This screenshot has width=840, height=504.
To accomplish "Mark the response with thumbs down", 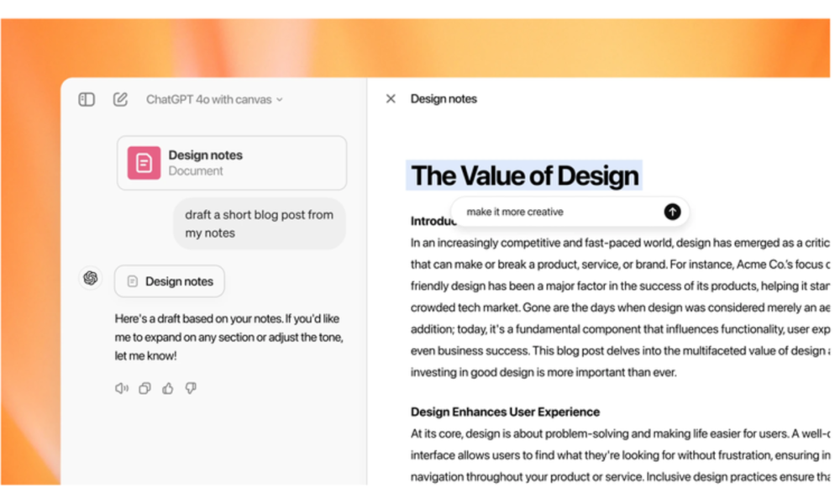I will 191,388.
